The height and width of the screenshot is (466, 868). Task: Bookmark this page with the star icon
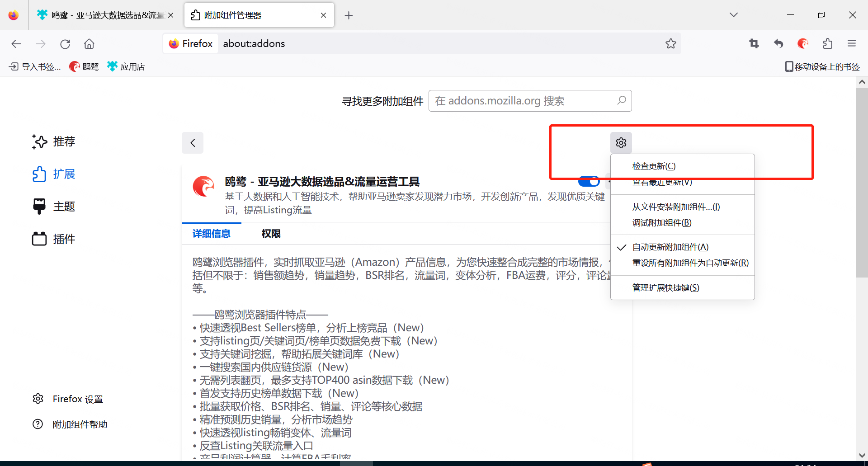coord(670,43)
